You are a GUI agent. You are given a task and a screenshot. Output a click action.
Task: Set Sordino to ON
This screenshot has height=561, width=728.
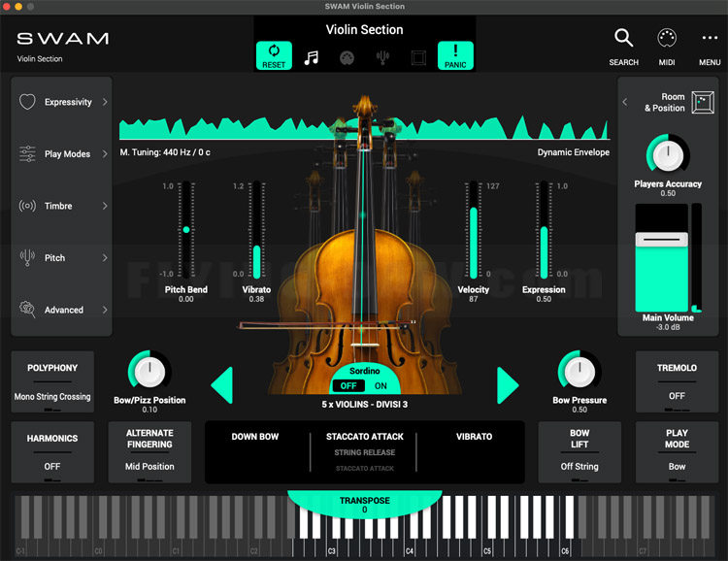381,386
